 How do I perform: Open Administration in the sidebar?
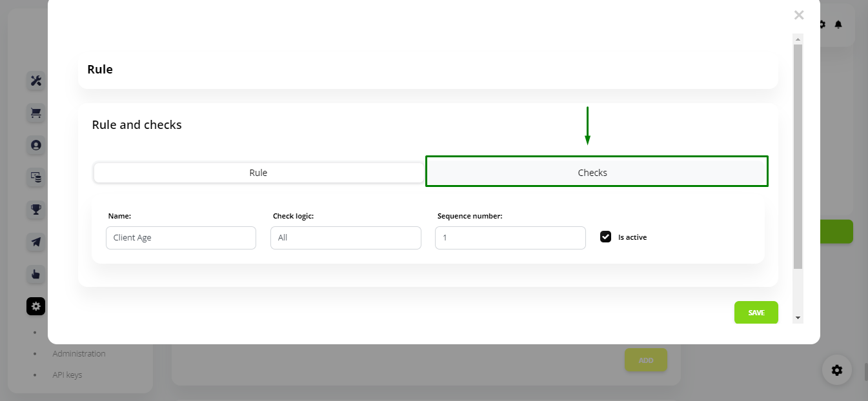tap(79, 353)
